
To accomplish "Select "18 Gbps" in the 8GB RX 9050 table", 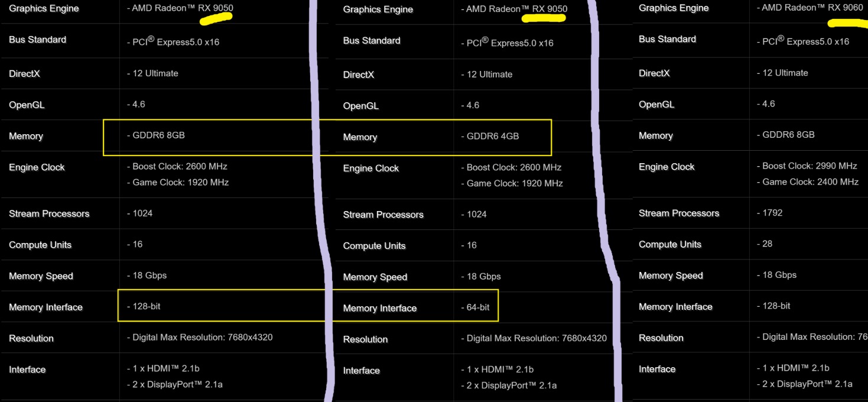I will point(149,275).
